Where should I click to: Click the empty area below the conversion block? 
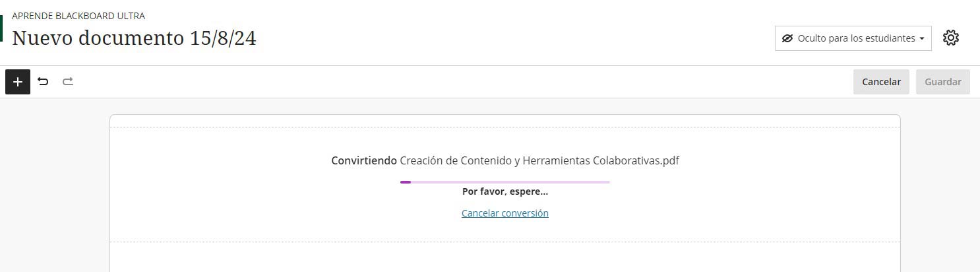(x=505, y=257)
